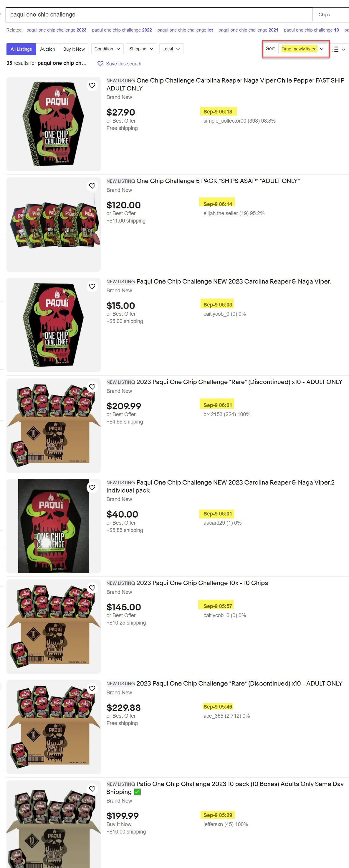Open the 5 PACK listing thumbnail image
This screenshot has width=349, height=868.
tap(54, 224)
